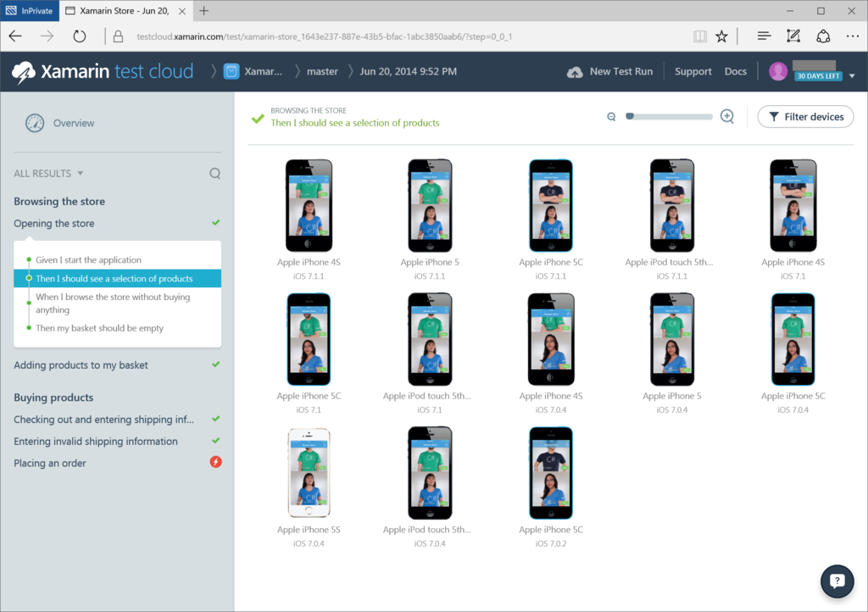
Task: Click the site lock security icon
Action: tap(118, 36)
